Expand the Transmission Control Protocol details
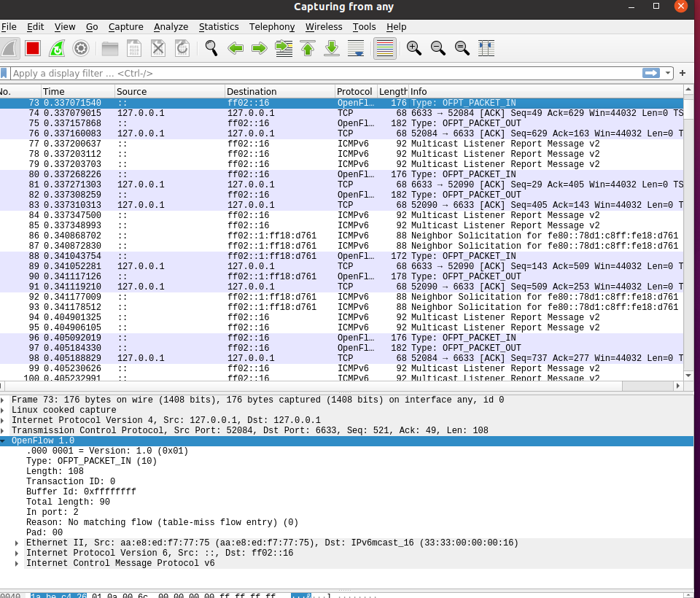Screen dimensions: 700x598 tap(4, 431)
